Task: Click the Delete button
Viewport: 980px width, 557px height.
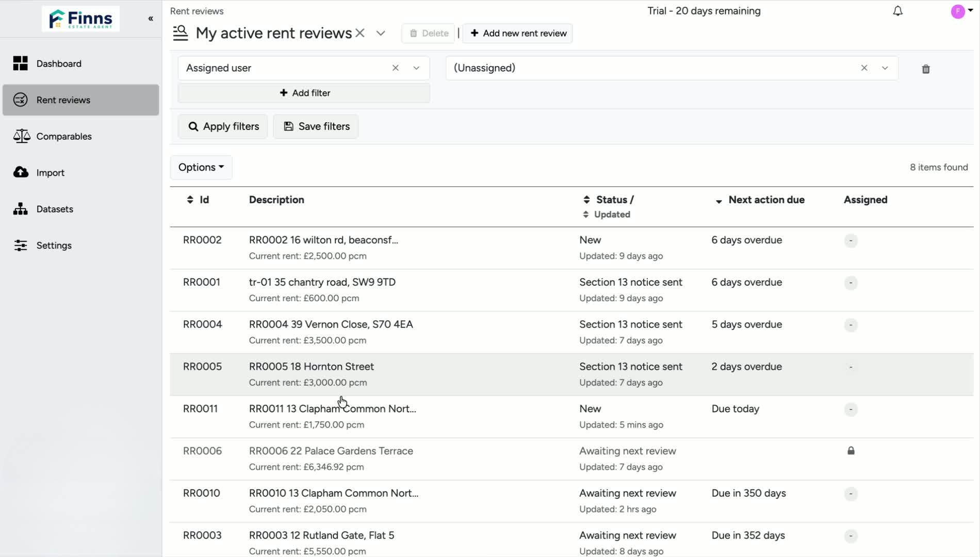Action: pyautogui.click(x=428, y=33)
